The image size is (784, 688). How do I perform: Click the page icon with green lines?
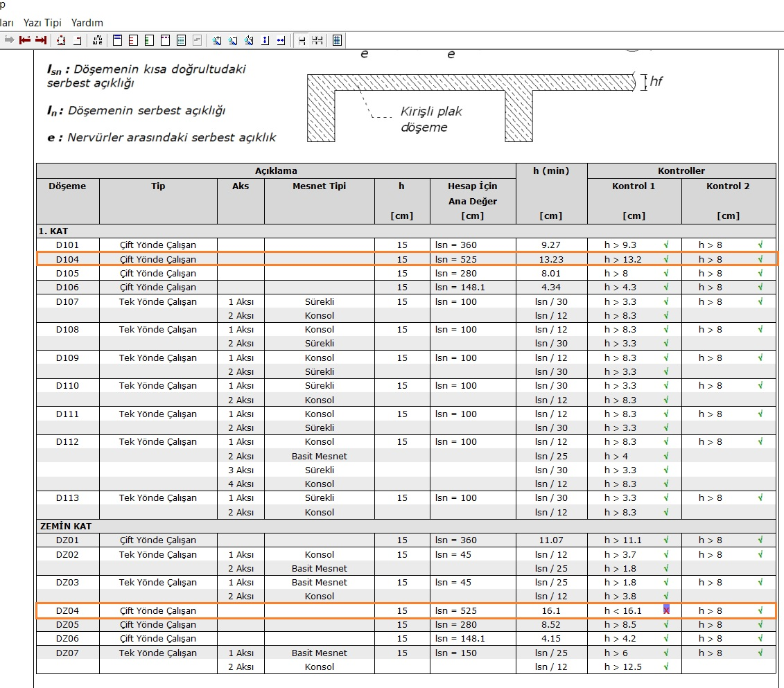(x=149, y=40)
